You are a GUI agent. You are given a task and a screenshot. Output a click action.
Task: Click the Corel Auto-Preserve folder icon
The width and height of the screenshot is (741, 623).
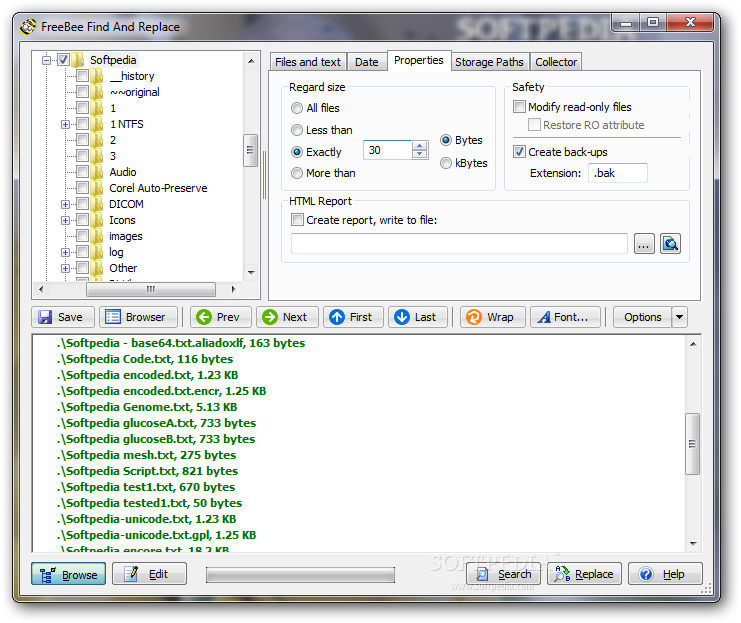pos(96,188)
